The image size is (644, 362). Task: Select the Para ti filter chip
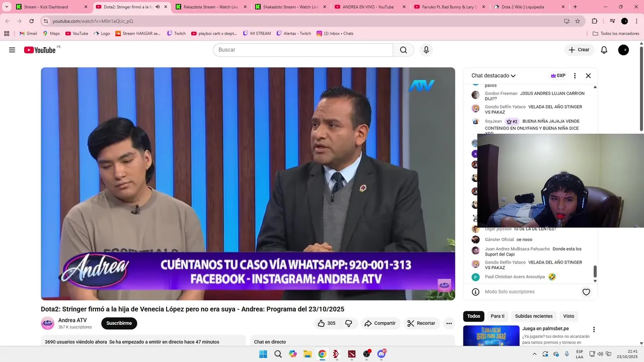498,316
